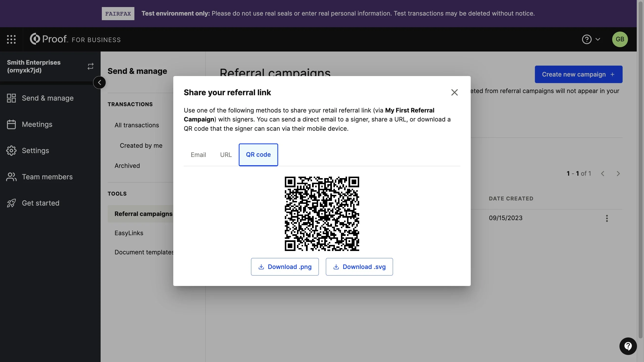
Task: Click the Settings gear icon
Action: 11,150
